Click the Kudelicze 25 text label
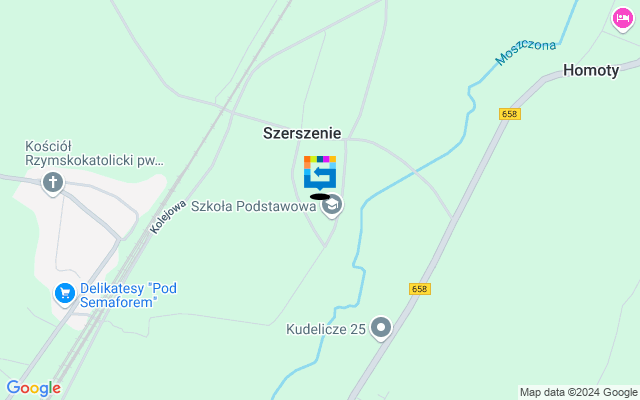The height and width of the screenshot is (400, 640). click(x=326, y=329)
